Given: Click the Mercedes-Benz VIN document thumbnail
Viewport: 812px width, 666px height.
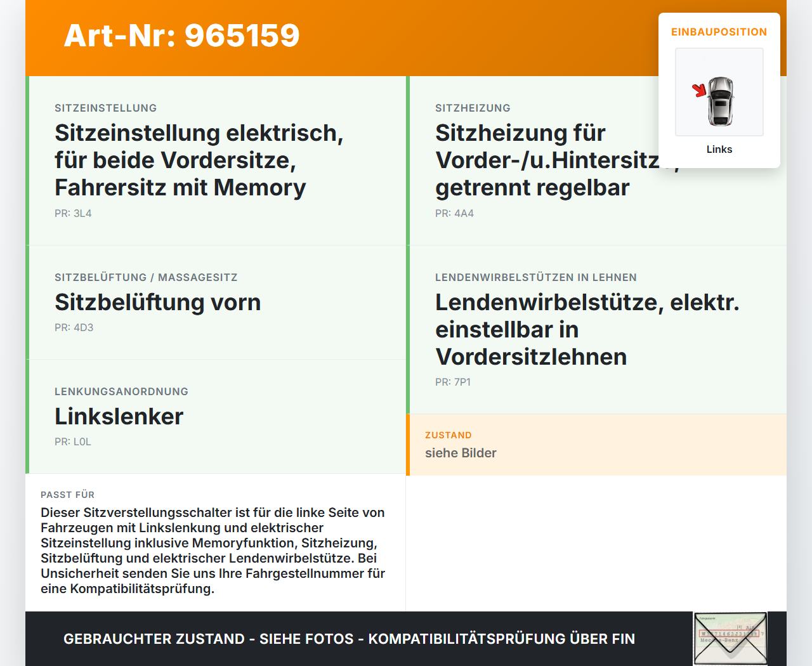Looking at the screenshot, I should coord(730,638).
